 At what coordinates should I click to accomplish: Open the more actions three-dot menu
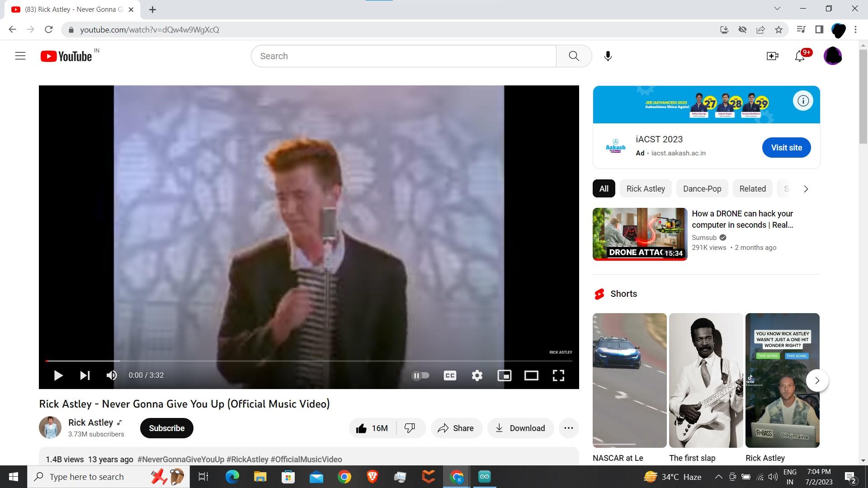568,428
